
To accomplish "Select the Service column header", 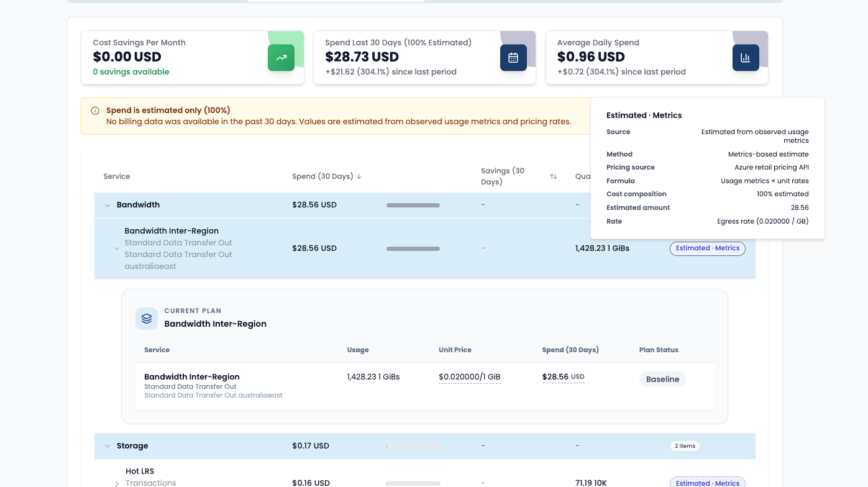I will [x=116, y=176].
